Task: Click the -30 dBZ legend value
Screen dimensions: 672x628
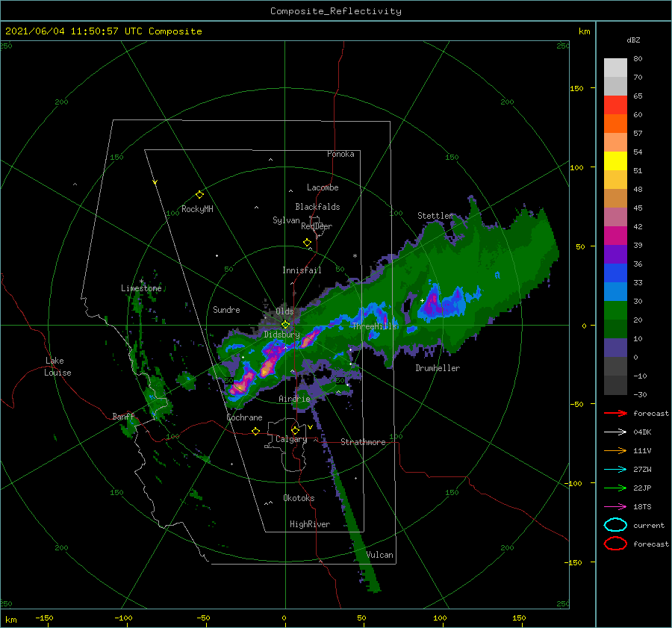Action: tap(640, 394)
